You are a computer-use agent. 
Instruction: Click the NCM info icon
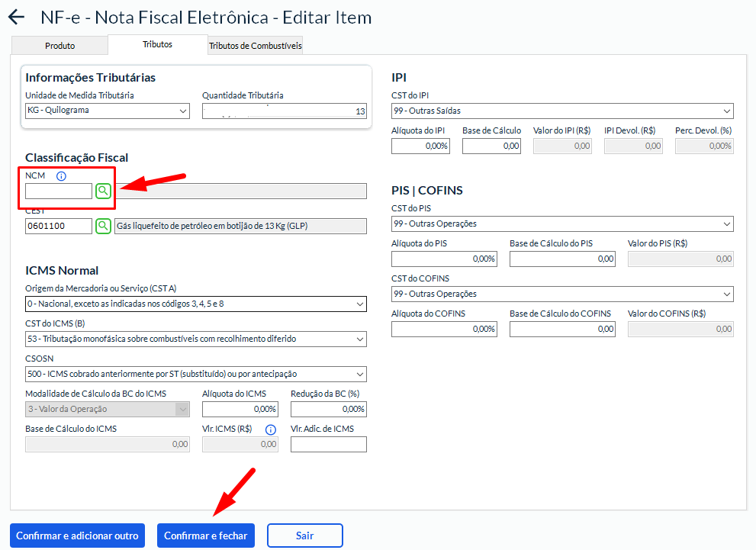pos(62,176)
